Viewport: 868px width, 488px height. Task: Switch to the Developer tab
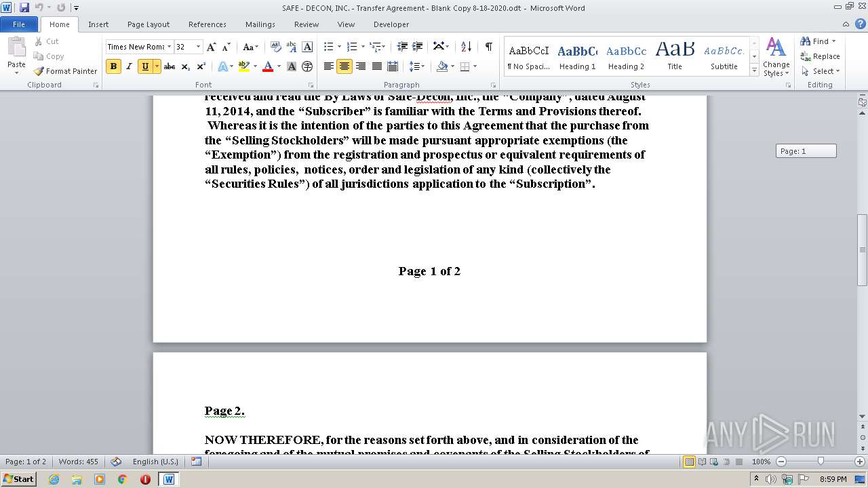[391, 24]
